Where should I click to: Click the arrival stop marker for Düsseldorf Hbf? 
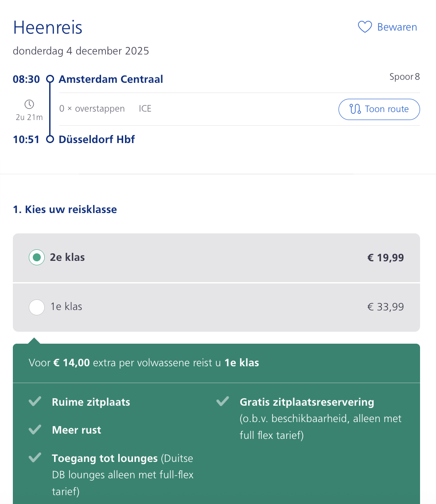(50, 140)
